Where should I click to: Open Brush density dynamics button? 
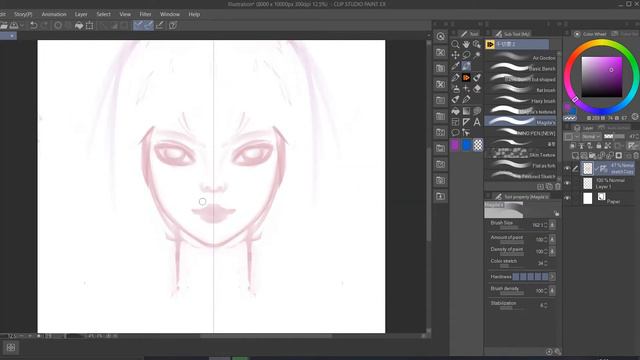552,291
